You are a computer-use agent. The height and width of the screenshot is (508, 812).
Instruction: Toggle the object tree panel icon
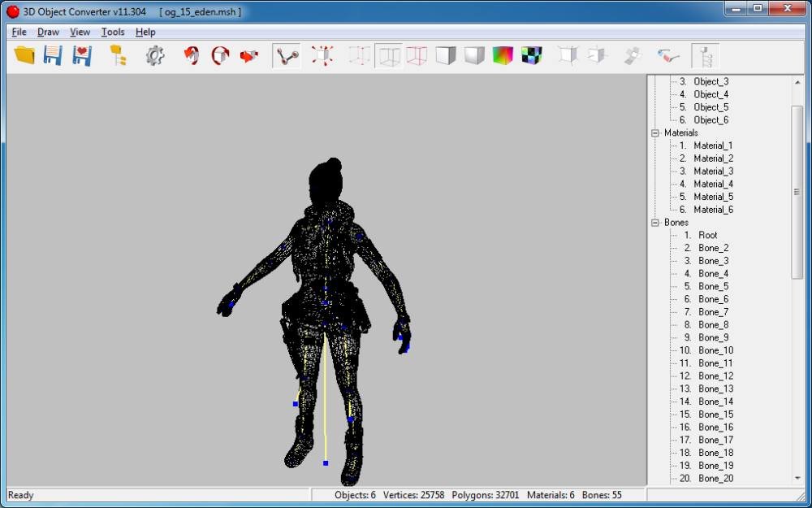[x=705, y=55]
